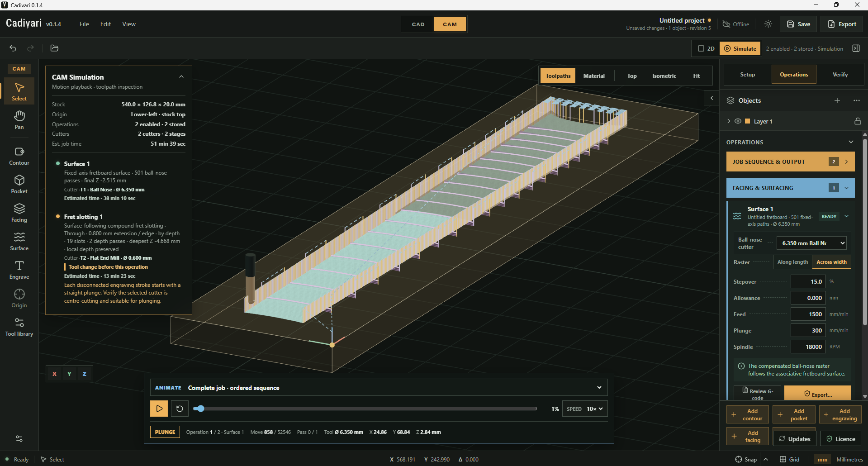Choose the Contour tool
Screen dimensions: 868x466
(19, 156)
